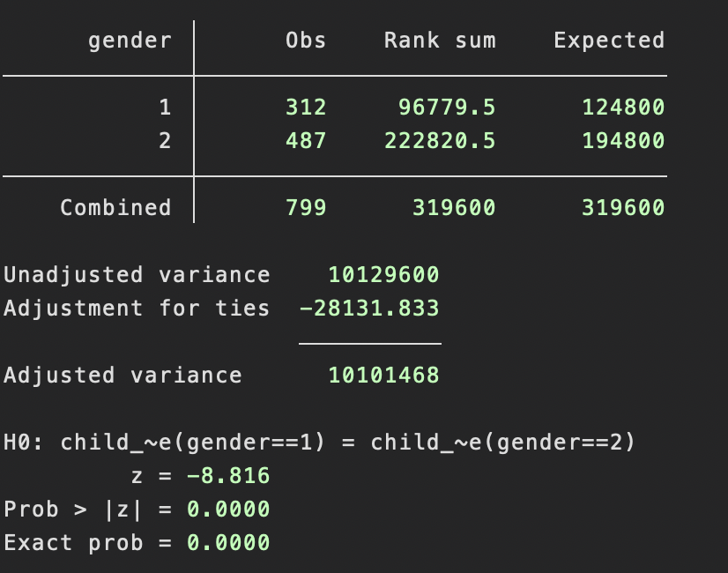
Task: Click the Adjusted variance value 10101468
Action: pyautogui.click(x=384, y=375)
